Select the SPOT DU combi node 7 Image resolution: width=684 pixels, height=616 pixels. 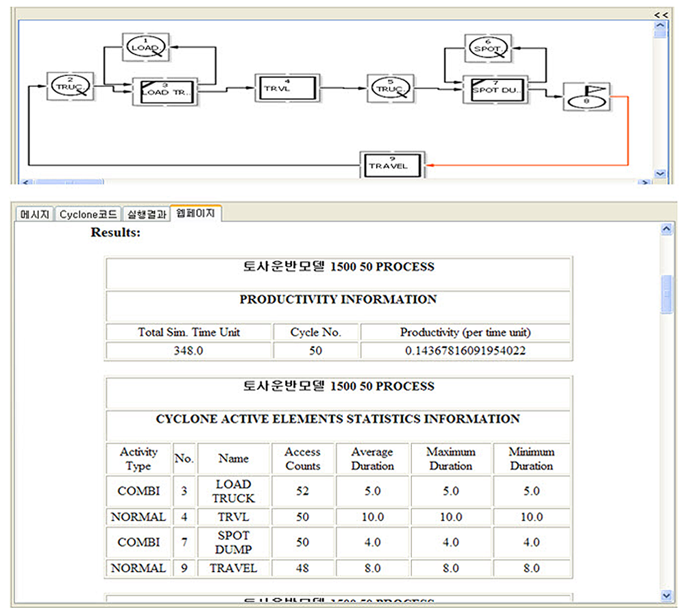(498, 89)
